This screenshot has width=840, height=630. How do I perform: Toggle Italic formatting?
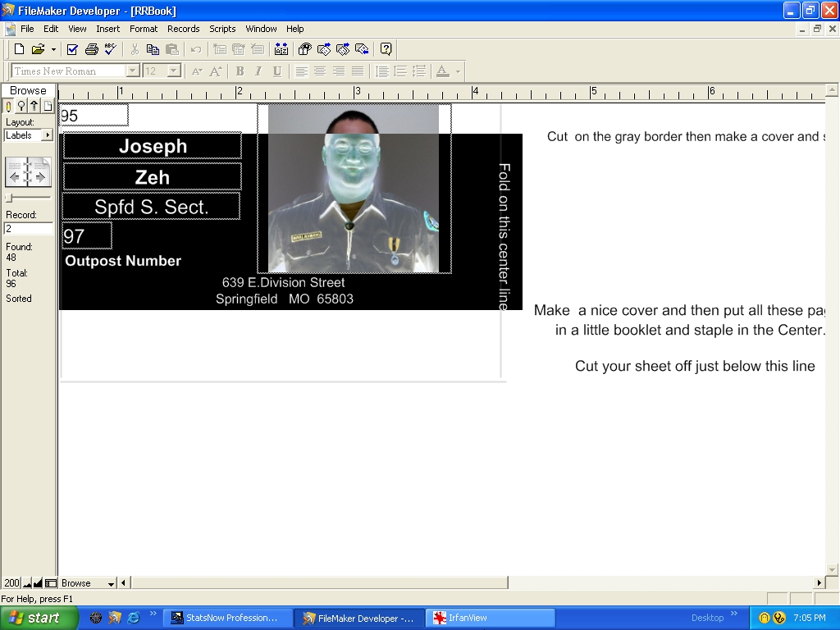[x=258, y=71]
